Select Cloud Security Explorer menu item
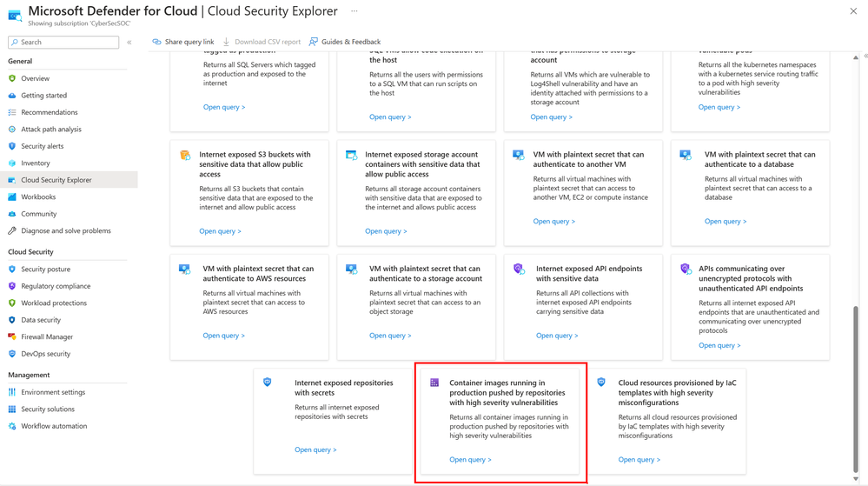Screen dimensions: 868x486 56,180
